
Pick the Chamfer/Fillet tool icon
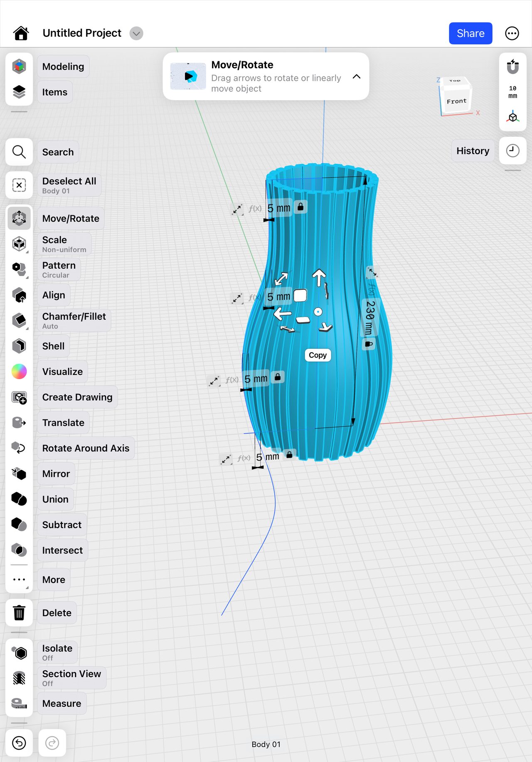19,321
